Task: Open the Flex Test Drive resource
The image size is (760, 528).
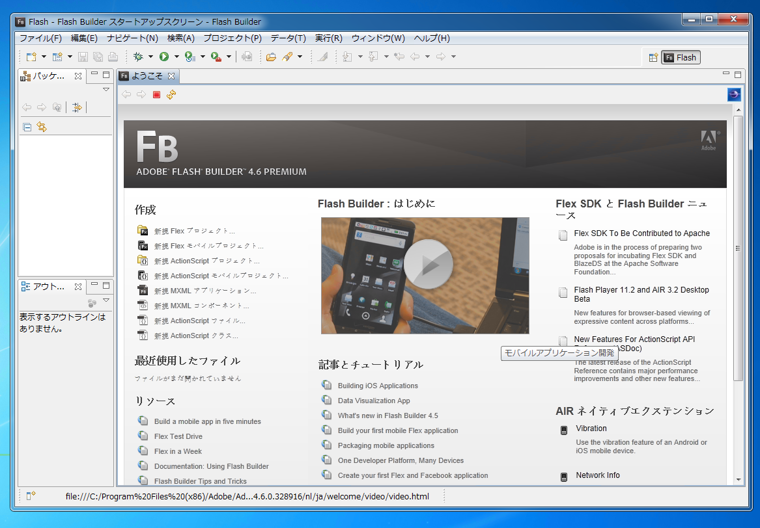Action: coord(178,436)
